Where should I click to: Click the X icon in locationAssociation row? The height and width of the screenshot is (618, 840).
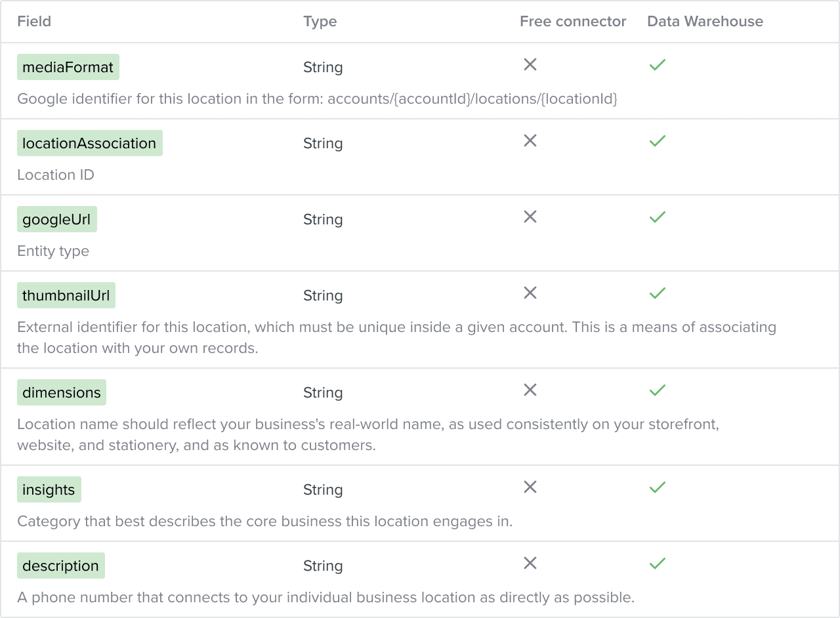[x=530, y=140]
